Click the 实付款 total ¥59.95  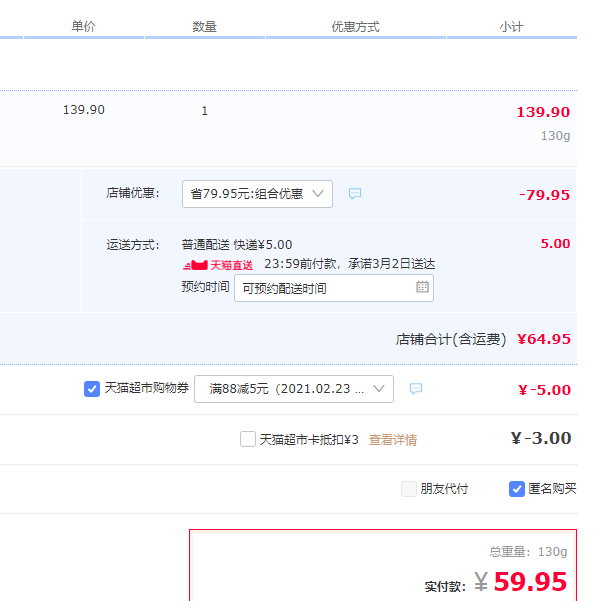[x=530, y=582]
